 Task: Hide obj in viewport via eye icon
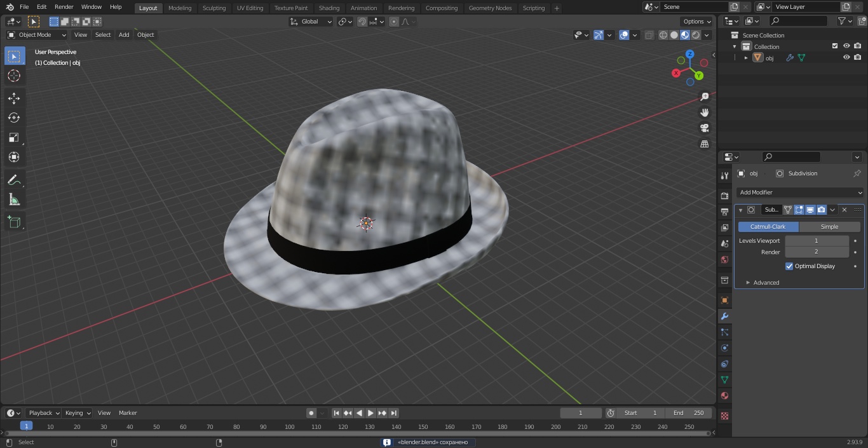tap(846, 58)
